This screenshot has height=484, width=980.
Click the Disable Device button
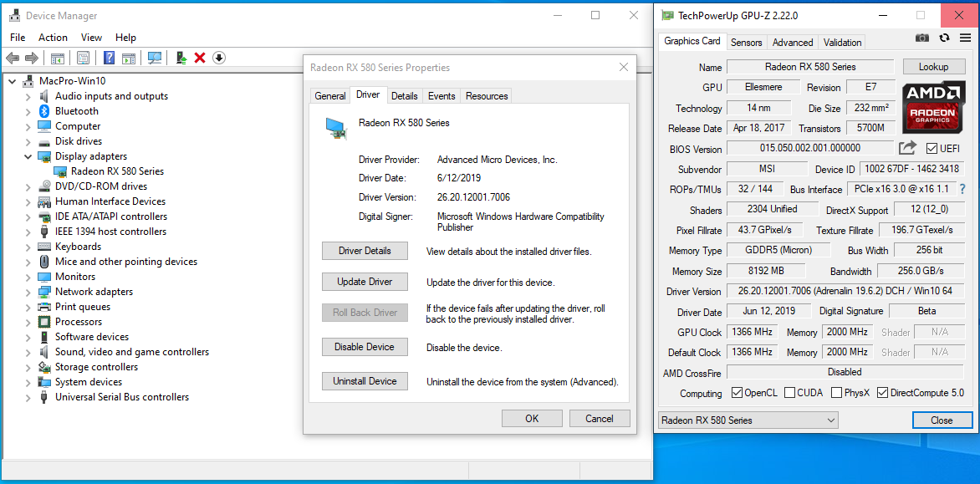[365, 347]
